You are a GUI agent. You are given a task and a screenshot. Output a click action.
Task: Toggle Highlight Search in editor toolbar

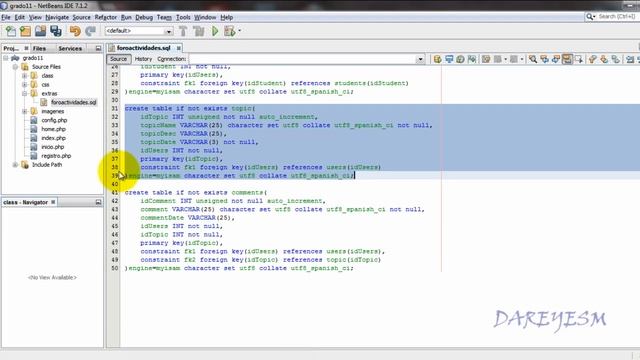pos(567,59)
